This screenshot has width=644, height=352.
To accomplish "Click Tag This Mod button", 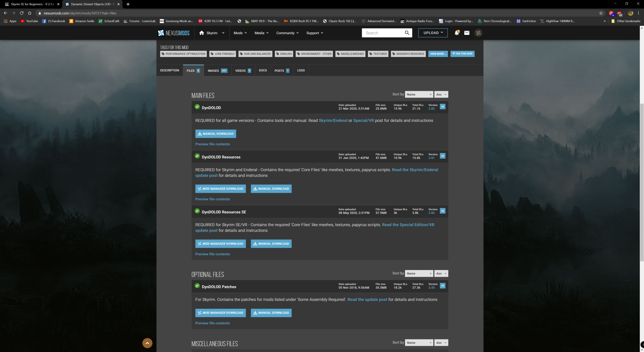I will pyautogui.click(x=462, y=54).
